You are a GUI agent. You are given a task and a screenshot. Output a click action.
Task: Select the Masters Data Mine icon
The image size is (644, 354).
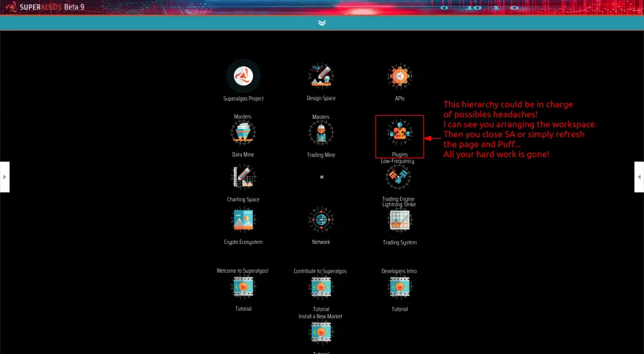[x=243, y=133]
